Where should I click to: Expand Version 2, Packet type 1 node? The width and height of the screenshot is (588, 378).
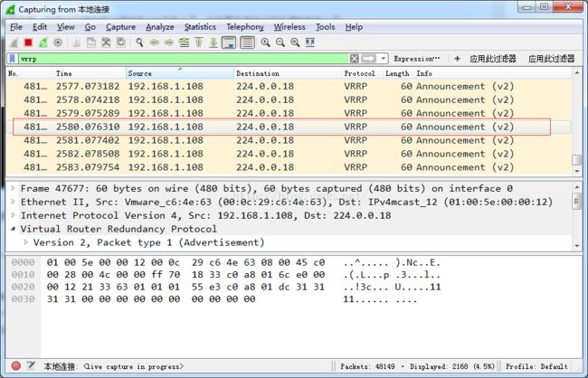[x=26, y=242]
